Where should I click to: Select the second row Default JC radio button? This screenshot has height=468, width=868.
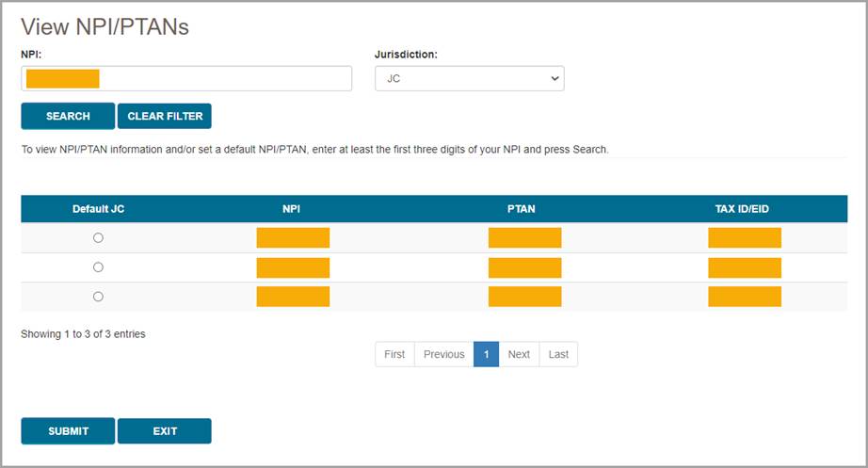98,267
